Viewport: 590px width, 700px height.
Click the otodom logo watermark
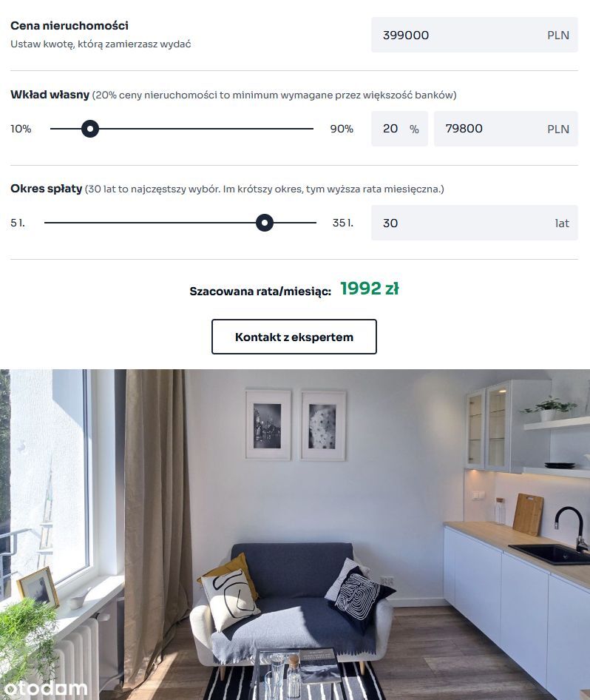point(44,688)
